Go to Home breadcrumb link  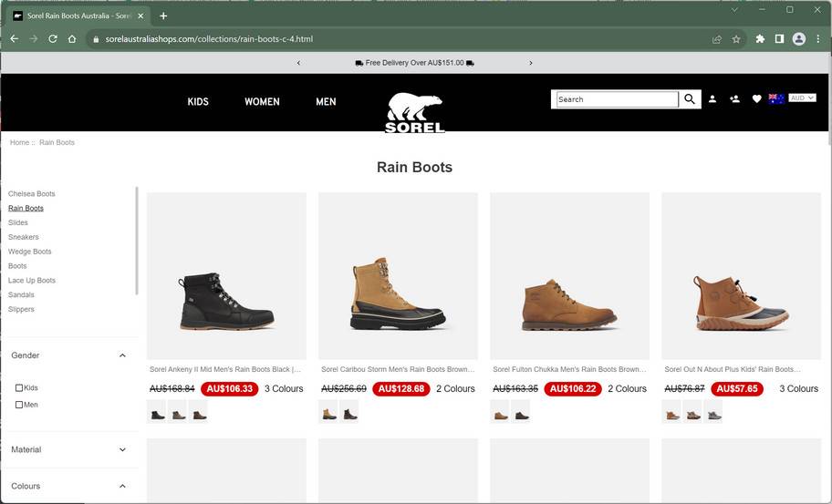tap(20, 142)
